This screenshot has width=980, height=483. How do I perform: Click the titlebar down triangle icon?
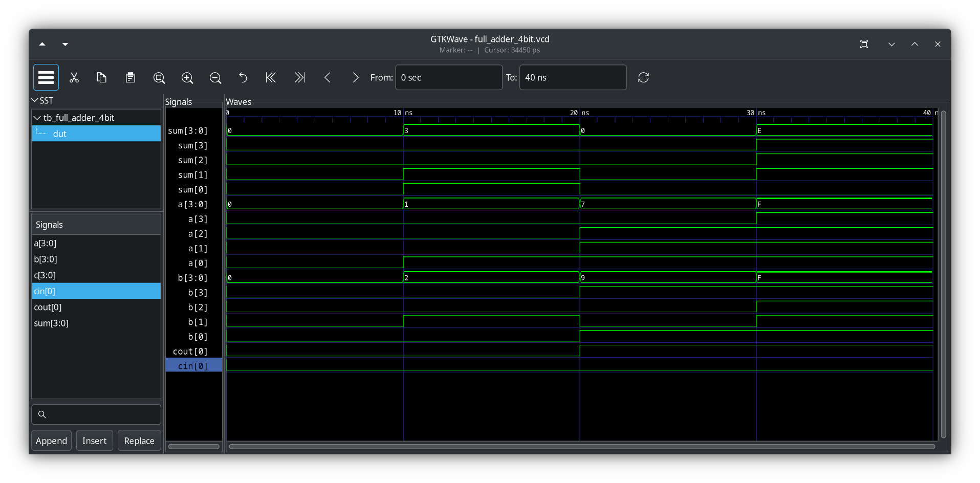coord(65,44)
